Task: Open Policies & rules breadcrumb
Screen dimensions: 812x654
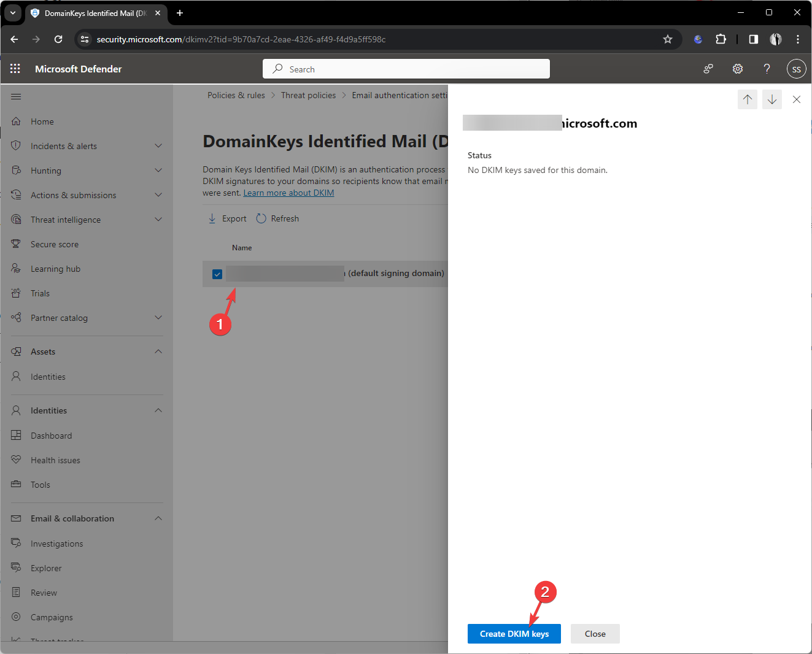Action: 236,95
